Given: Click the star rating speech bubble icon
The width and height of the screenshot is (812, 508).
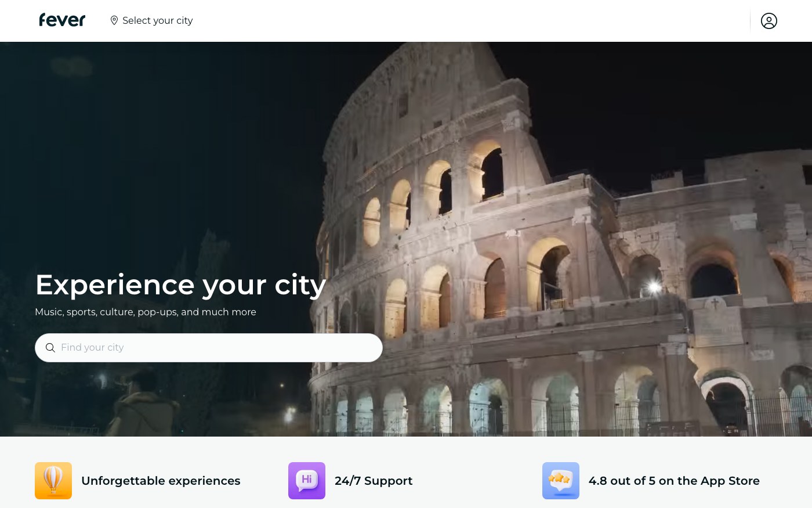Looking at the screenshot, I should coord(561,481).
